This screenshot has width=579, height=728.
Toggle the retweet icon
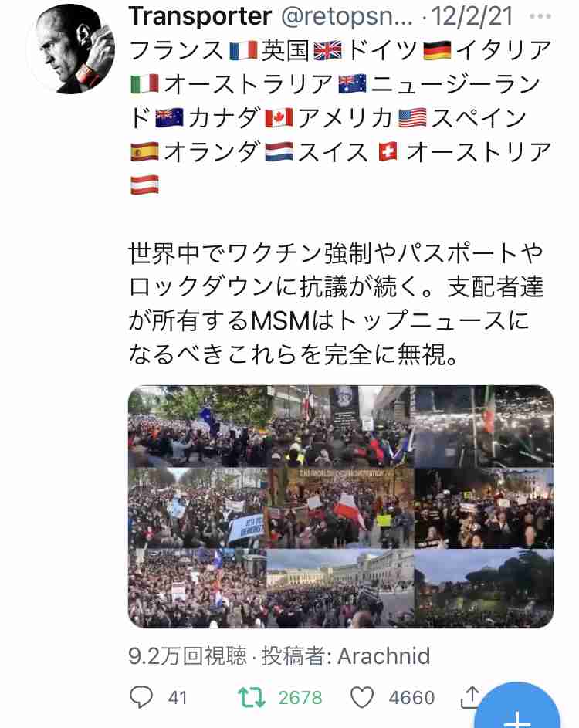coord(251,697)
